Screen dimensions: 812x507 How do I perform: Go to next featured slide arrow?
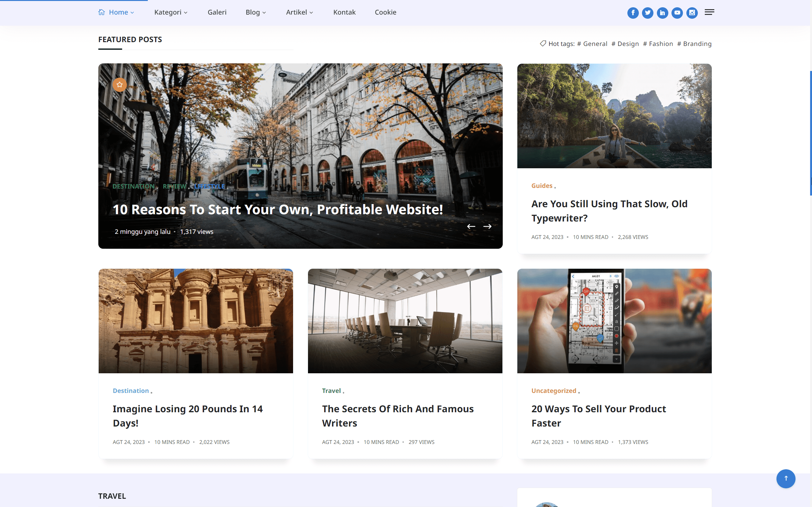point(487,227)
